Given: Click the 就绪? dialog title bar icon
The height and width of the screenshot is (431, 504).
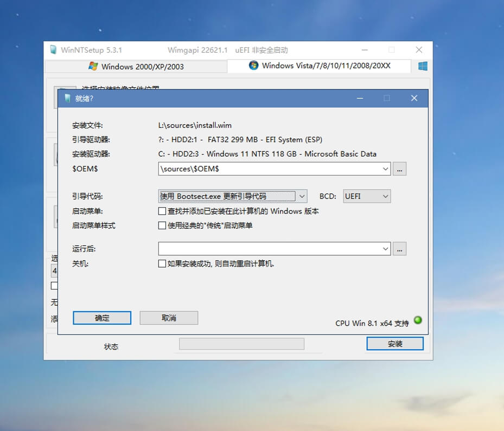Looking at the screenshot, I should coord(67,98).
